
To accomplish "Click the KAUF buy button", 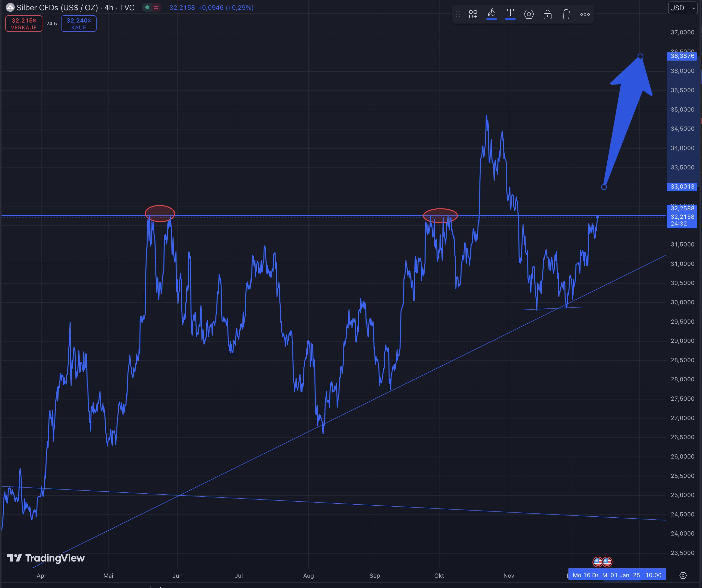I will 78,24.
